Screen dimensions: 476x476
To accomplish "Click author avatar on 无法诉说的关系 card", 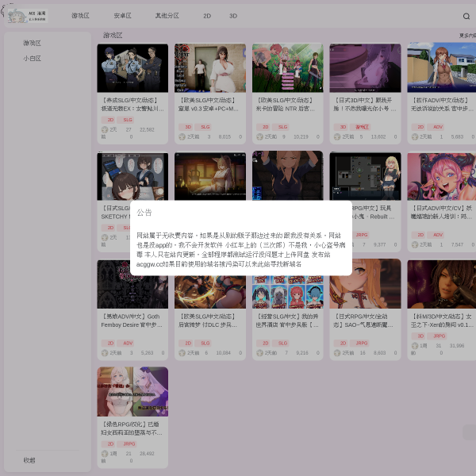I will click(x=415, y=137).
